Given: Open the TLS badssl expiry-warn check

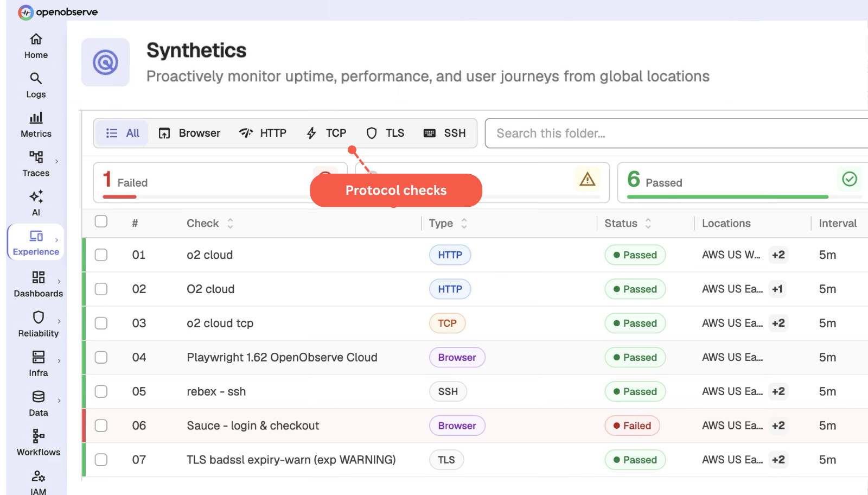Looking at the screenshot, I should point(291,460).
